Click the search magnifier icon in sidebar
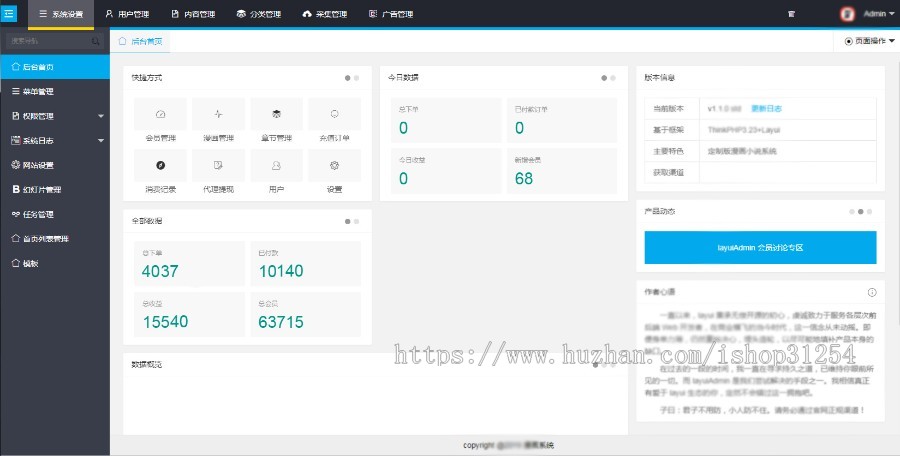Image resolution: width=900 pixels, height=456 pixels. [x=95, y=41]
